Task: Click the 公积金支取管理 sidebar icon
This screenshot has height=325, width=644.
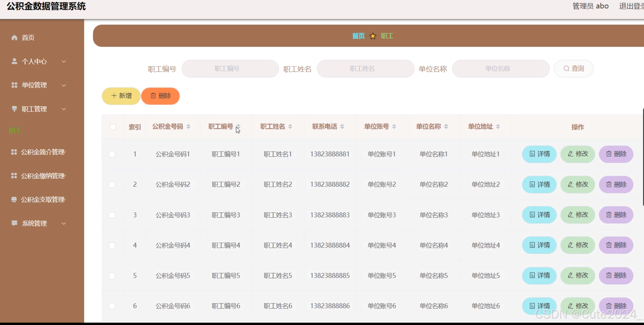Action: (14, 200)
